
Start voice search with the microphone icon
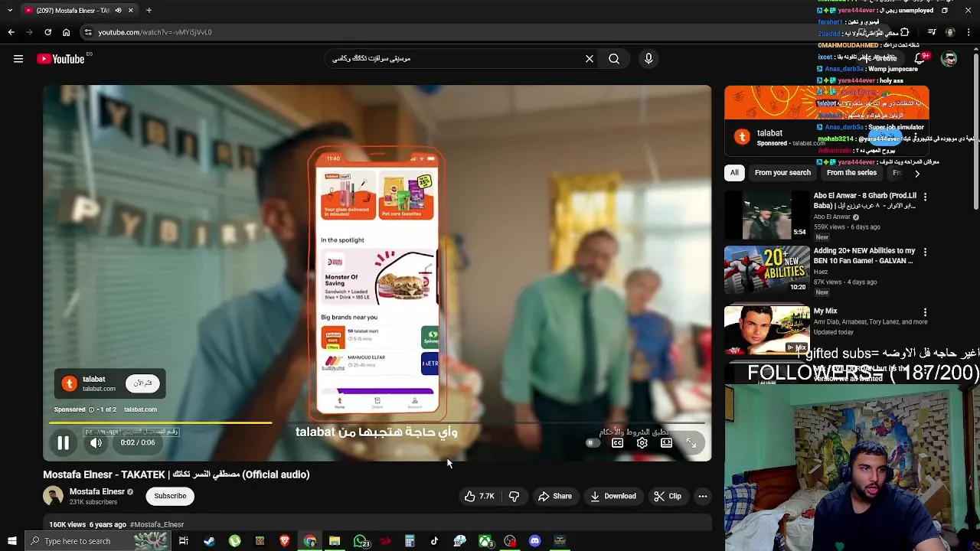coord(648,59)
